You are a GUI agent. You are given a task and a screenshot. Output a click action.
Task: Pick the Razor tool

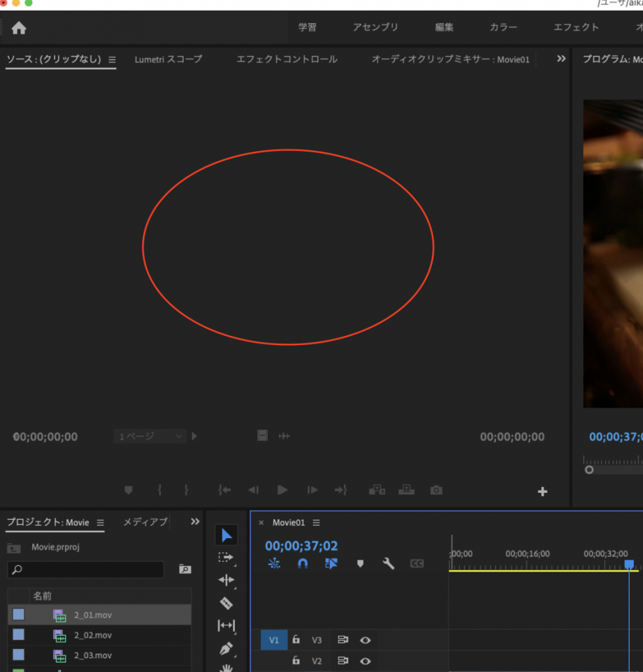tap(226, 603)
